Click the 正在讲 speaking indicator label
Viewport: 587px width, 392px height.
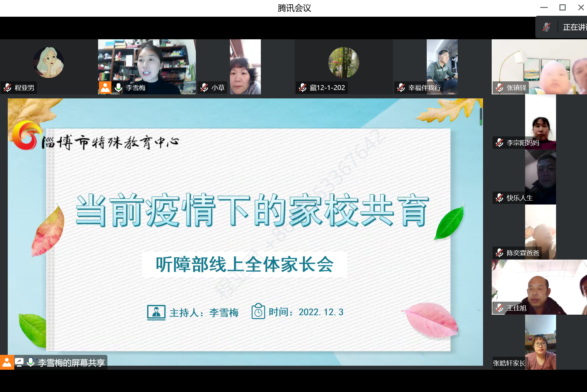(x=574, y=27)
